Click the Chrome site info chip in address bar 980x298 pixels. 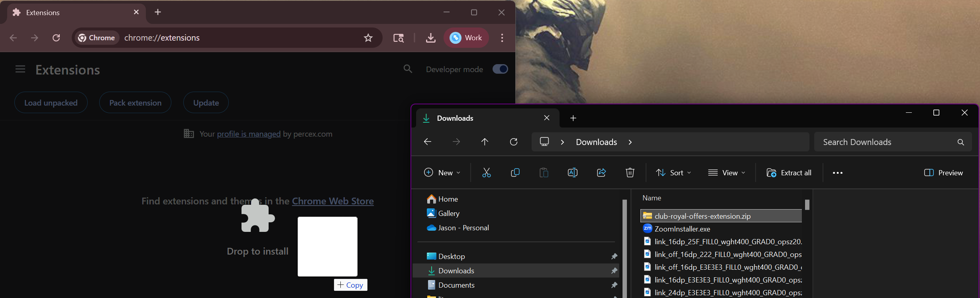[x=97, y=38]
